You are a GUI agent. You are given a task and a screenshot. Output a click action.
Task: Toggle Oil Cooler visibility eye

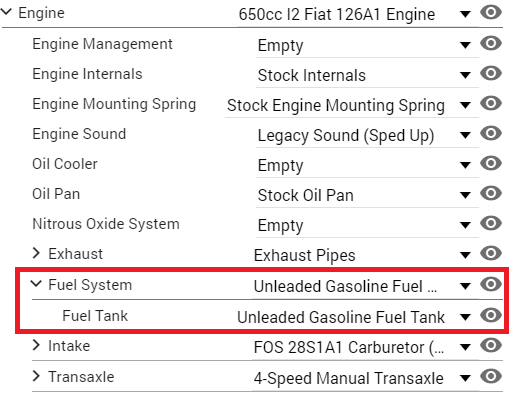click(491, 163)
